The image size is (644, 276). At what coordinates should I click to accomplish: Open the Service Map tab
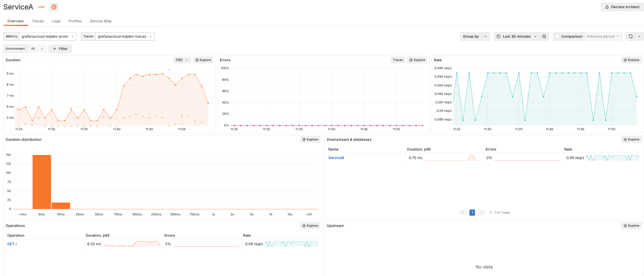pyautogui.click(x=101, y=21)
